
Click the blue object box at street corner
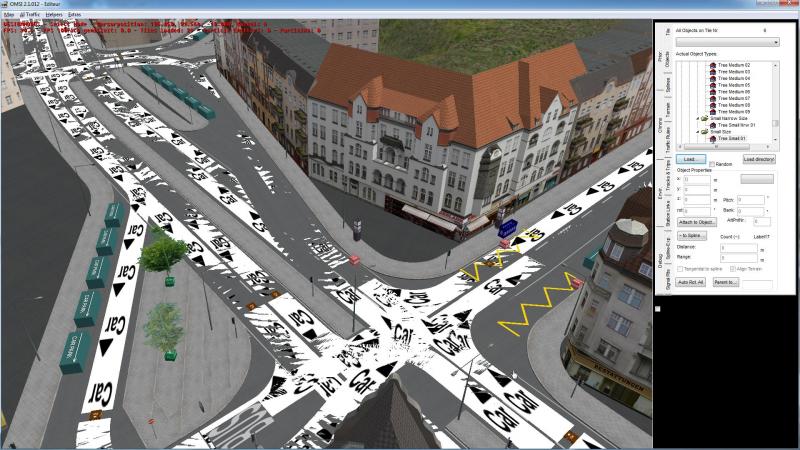tap(508, 228)
